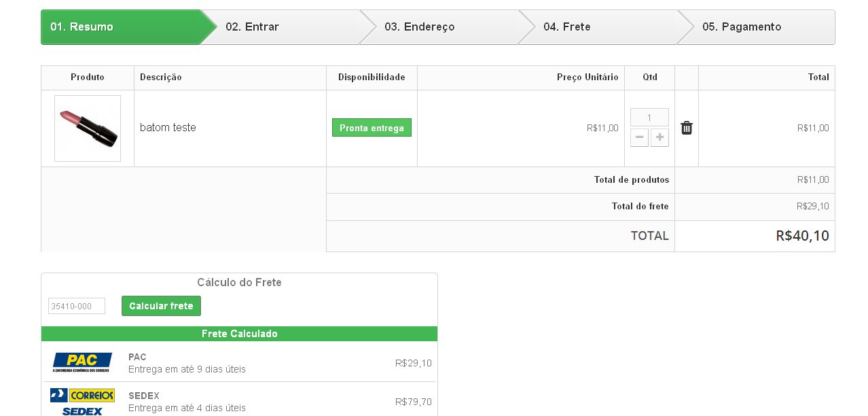Select the PAC shipping option

point(187,363)
